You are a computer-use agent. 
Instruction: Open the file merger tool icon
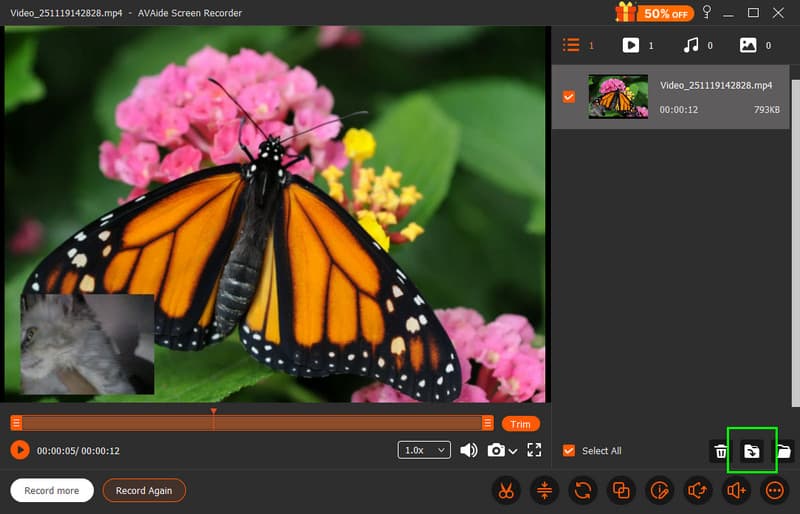click(621, 490)
